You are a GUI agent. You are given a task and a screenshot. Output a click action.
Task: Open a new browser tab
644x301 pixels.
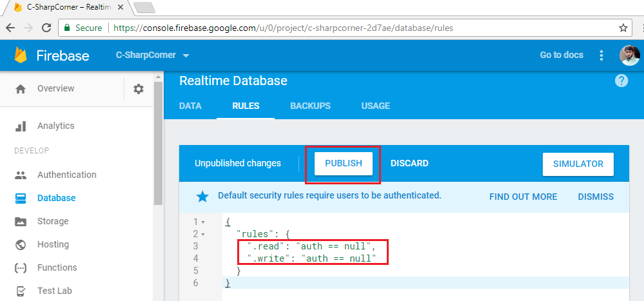click(x=144, y=8)
